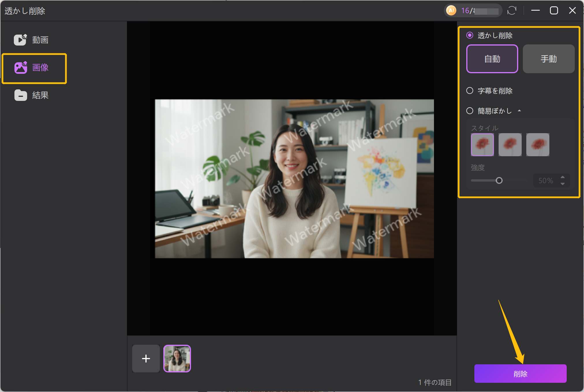Switch to 手動 removal mode
This screenshot has height=392, width=584.
tap(549, 59)
